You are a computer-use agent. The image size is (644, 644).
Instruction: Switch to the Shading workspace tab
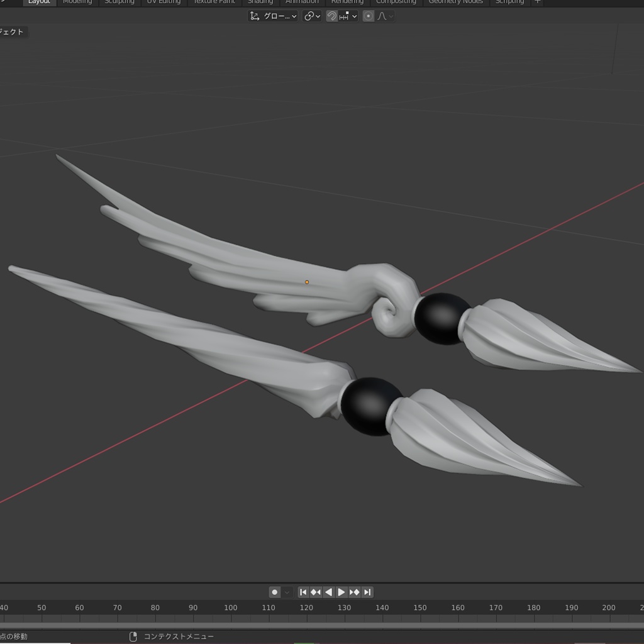click(x=260, y=2)
